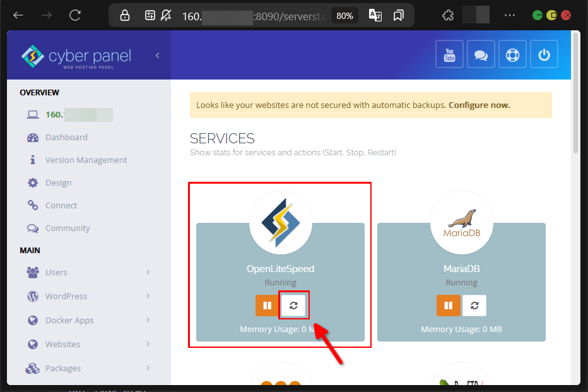Screen dimensions: 588x392
Task: View site security lock info
Action: tap(124, 15)
